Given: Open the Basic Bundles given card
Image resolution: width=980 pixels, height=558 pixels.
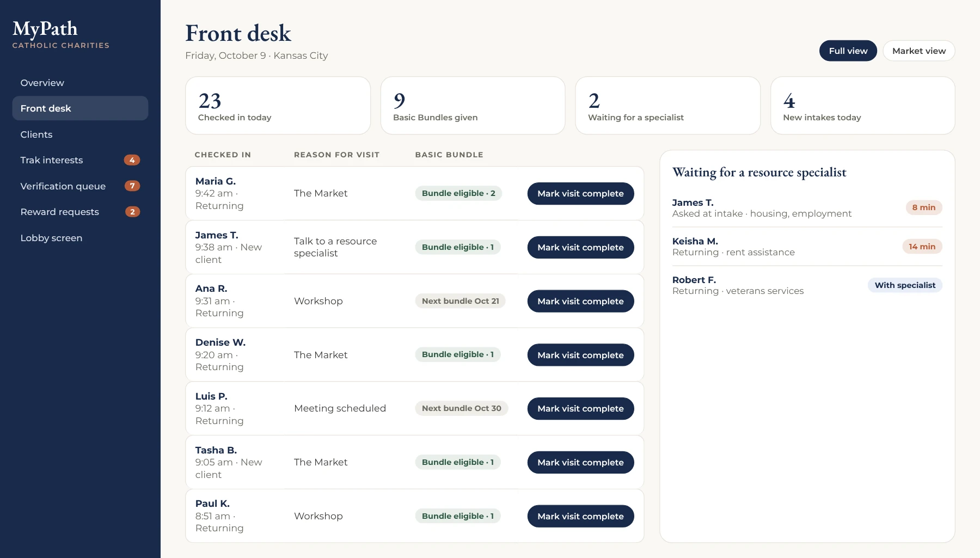Looking at the screenshot, I should tap(473, 106).
